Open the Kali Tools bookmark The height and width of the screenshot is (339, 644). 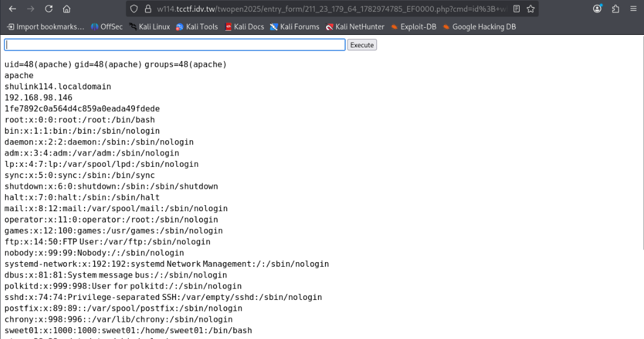point(197,27)
